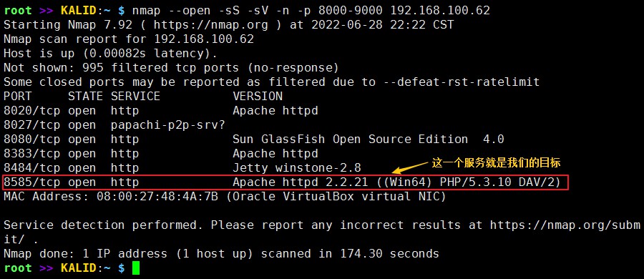
Task: Click the STATE column header
Action: 85,97
